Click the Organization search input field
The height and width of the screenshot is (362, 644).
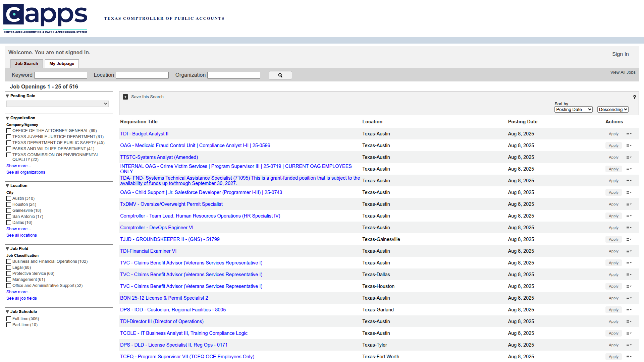tap(234, 75)
